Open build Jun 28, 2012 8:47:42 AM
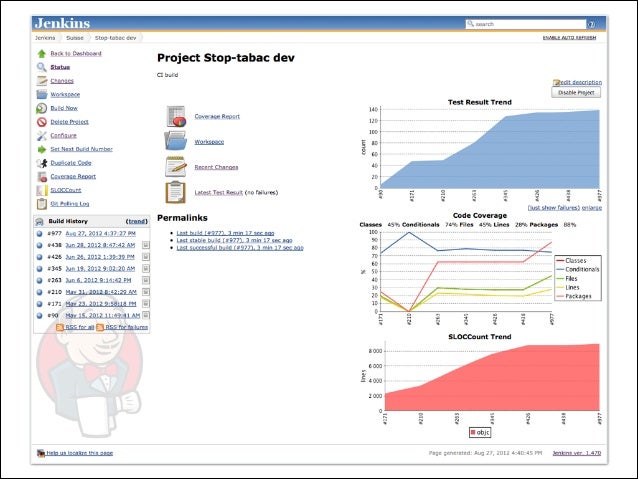The height and width of the screenshot is (479, 638). pos(100,245)
